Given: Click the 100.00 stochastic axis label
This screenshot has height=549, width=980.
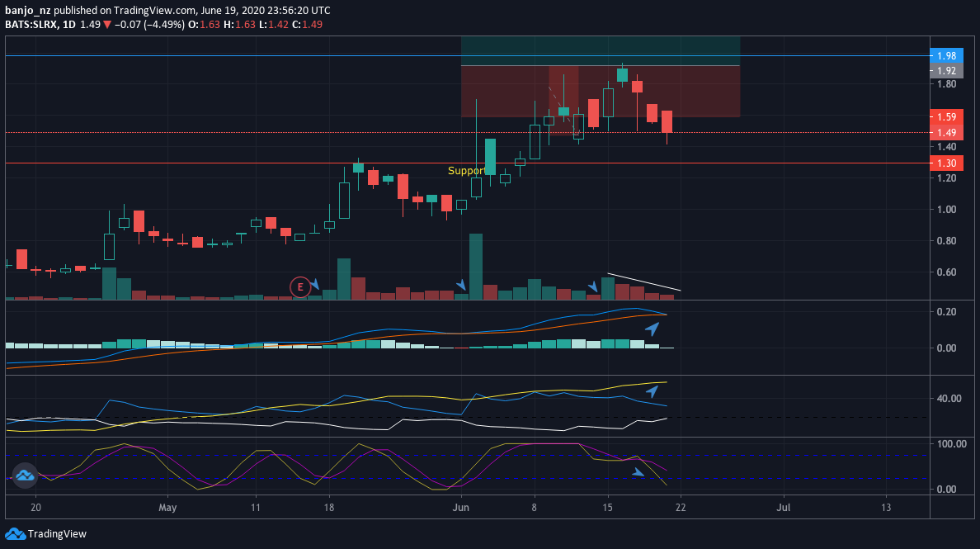Looking at the screenshot, I should [951, 444].
